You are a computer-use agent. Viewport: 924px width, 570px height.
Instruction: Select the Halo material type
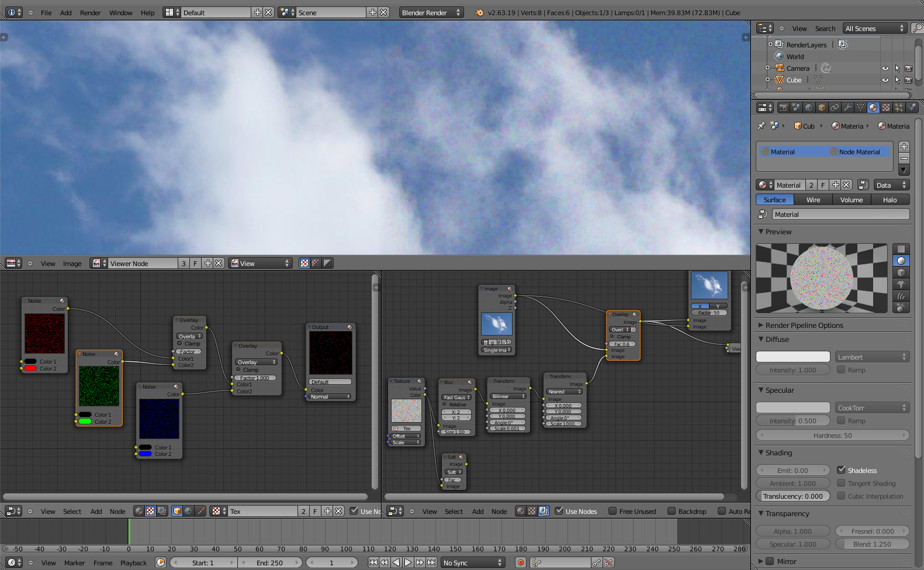pyautogui.click(x=890, y=200)
